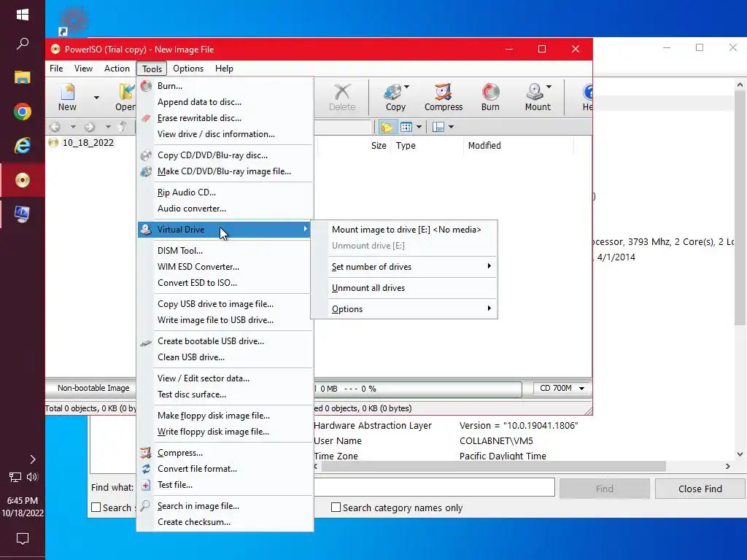Screen dimensions: 747x560
Task: Click the layout pane icon
Action: click(438, 127)
